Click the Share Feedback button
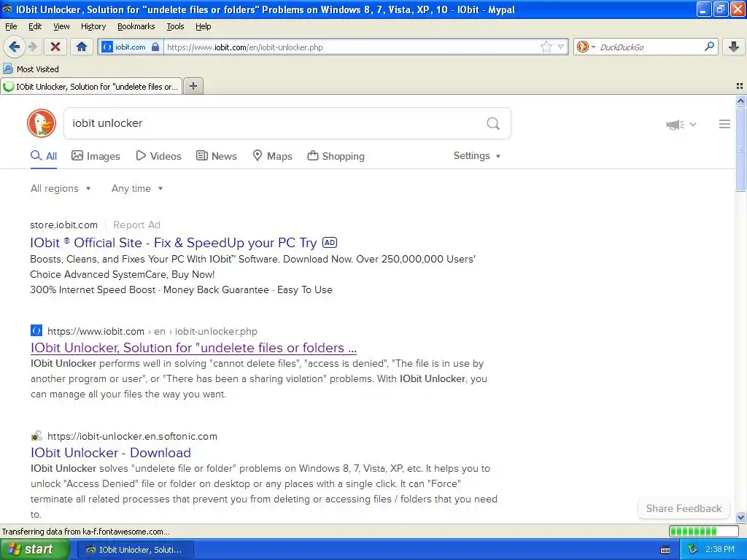The image size is (747, 560). pyautogui.click(x=684, y=508)
